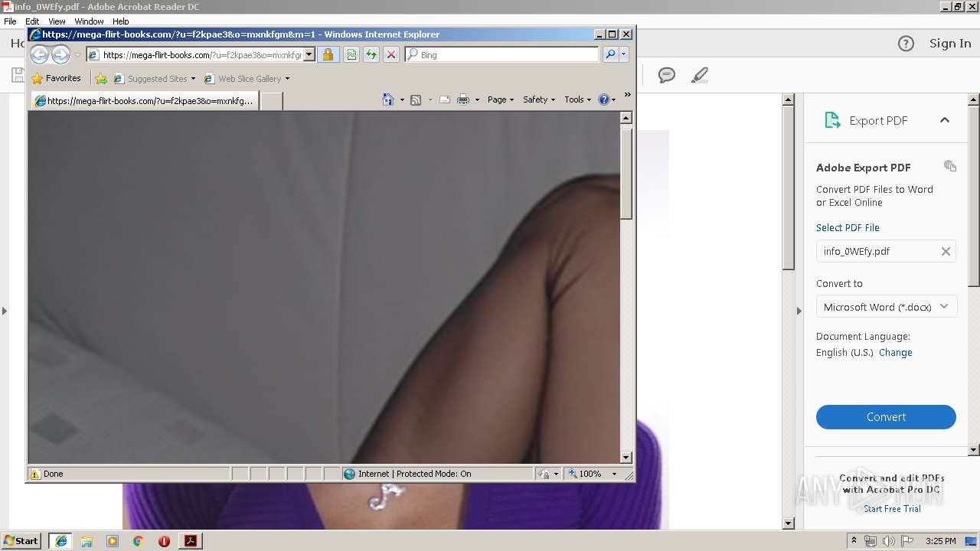The image size is (980, 551).
Task: Expand Acrobat left navigation pane arrow
Action: click(5, 311)
